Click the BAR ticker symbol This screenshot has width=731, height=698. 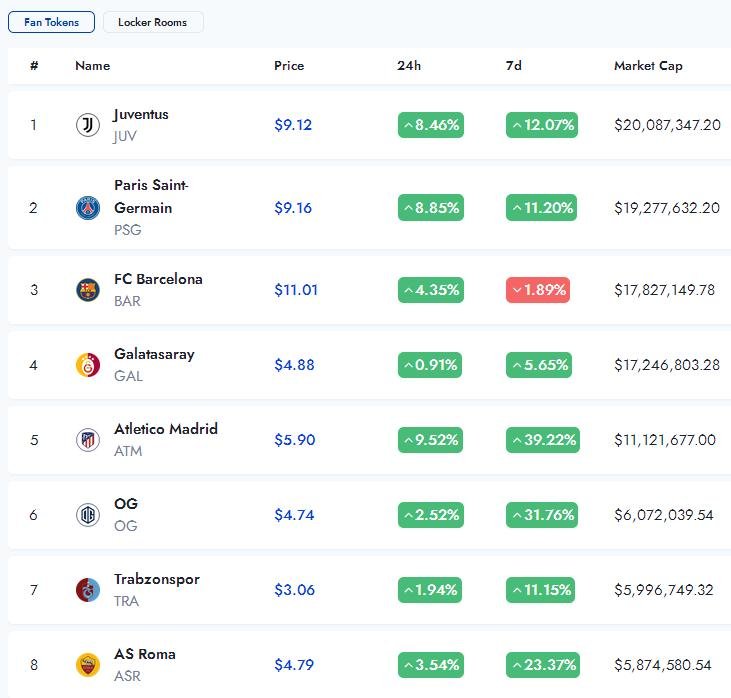(x=127, y=301)
